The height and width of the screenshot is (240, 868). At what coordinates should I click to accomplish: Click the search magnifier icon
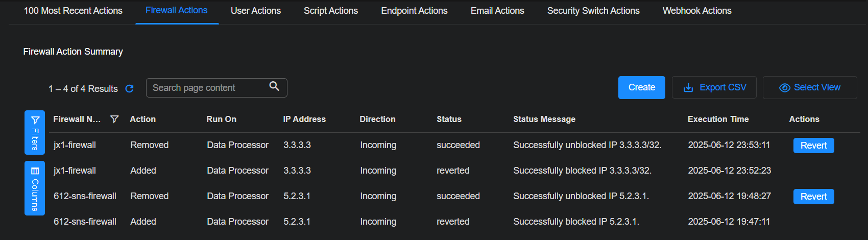(274, 86)
